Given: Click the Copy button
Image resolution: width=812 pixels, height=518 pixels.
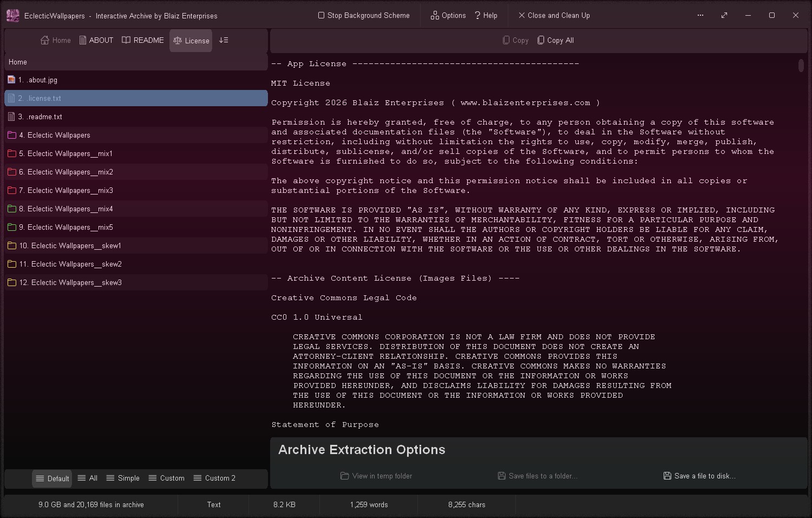Looking at the screenshot, I should (515, 41).
